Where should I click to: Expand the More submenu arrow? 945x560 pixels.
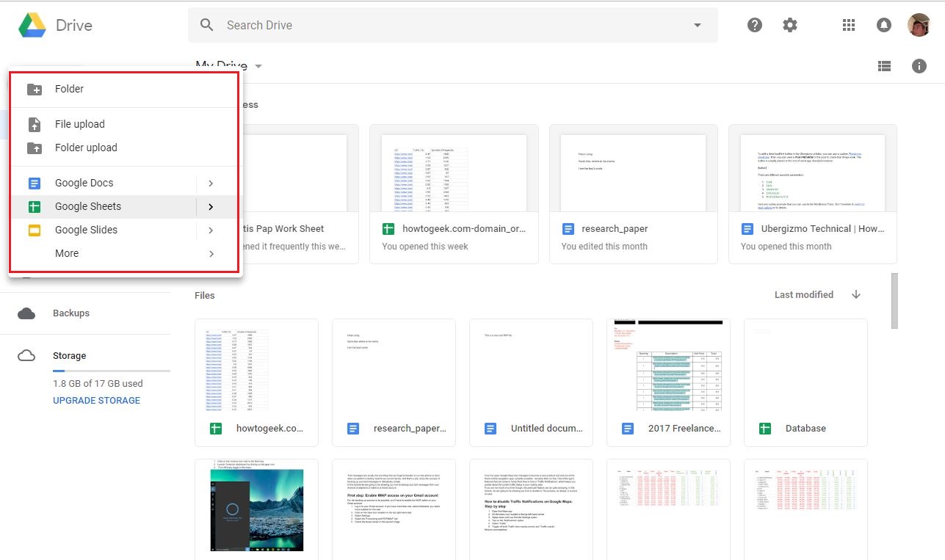(211, 254)
